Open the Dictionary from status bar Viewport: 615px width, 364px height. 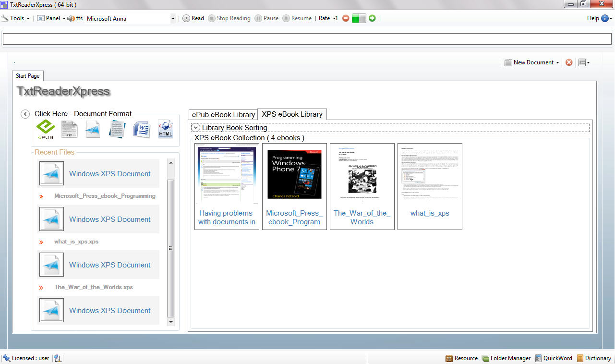pos(594,358)
